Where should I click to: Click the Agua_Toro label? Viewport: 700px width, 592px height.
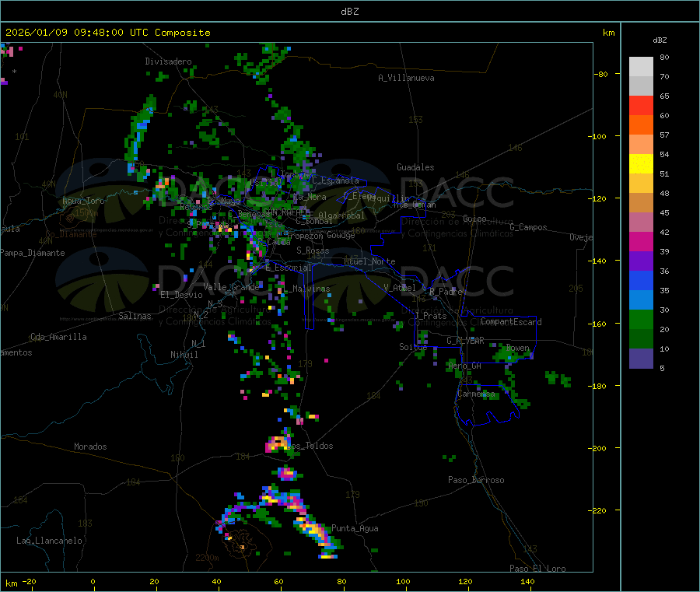point(83,201)
